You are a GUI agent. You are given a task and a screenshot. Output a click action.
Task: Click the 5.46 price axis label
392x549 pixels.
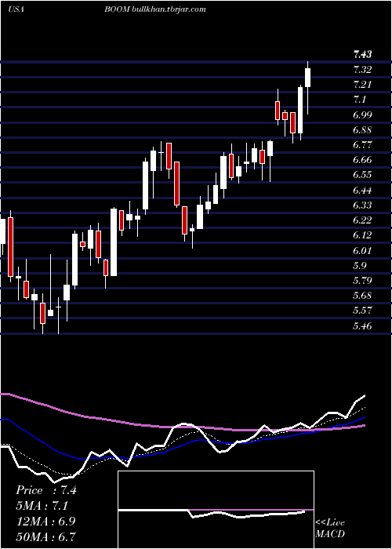[x=362, y=326]
